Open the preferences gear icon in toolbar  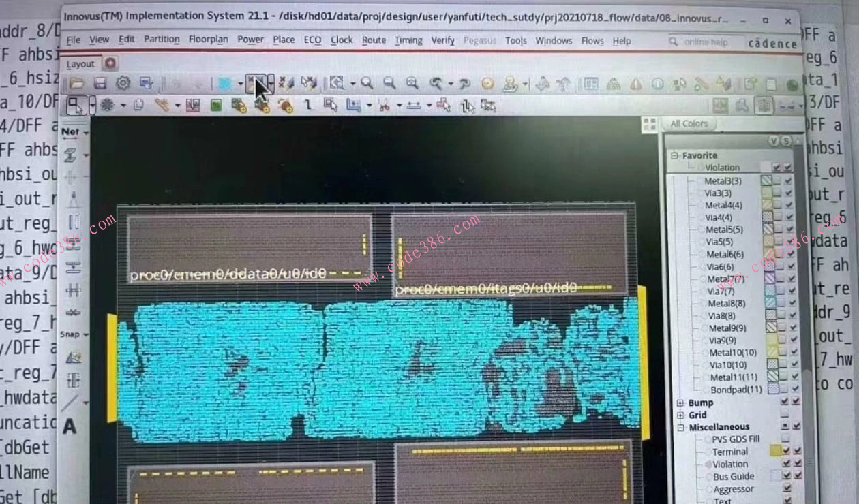click(123, 83)
